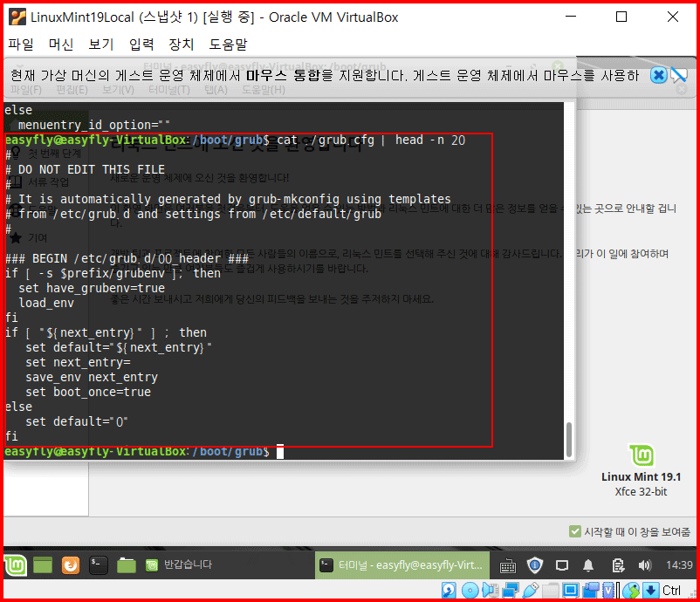700x602 pixels.
Task: Click the VirtualBox optical disc indicator
Action: (x=470, y=591)
